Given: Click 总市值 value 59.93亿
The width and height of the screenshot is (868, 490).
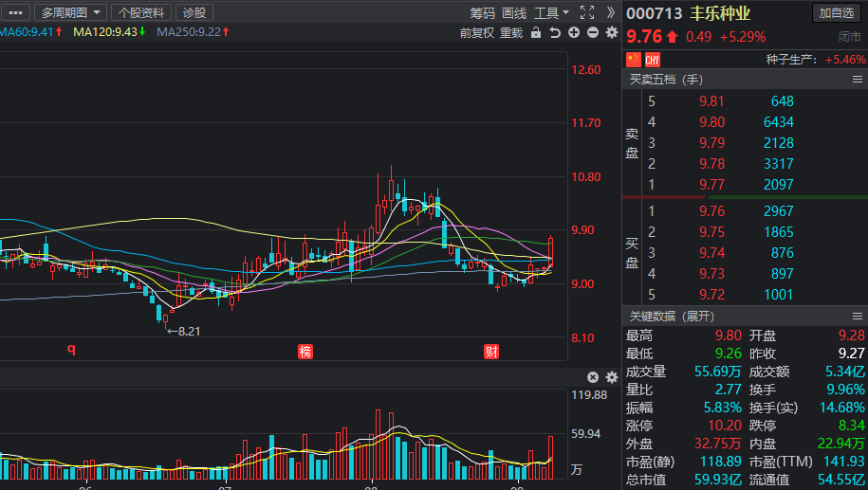Looking at the screenshot, I should tap(717, 480).
